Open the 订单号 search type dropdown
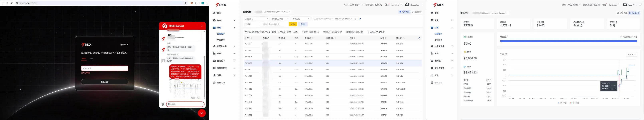The height and width of the screenshot is (120, 644). tap(253, 24)
